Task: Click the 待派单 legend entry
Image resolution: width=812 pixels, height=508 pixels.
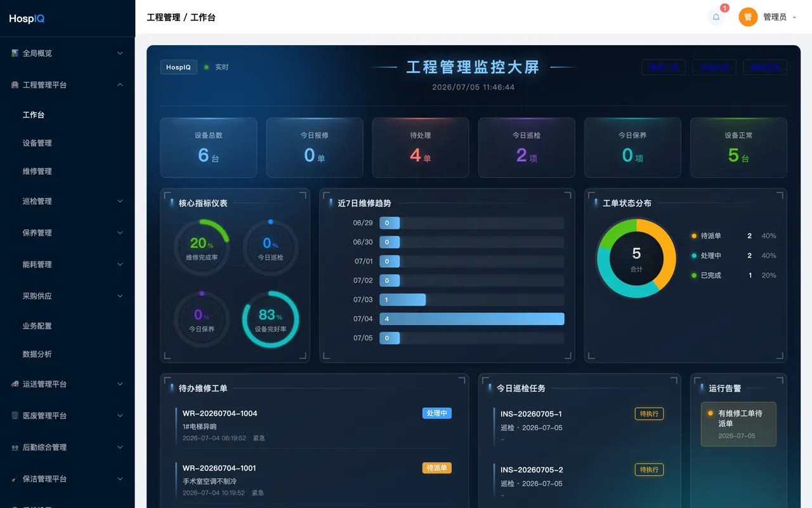Action: tap(734, 236)
